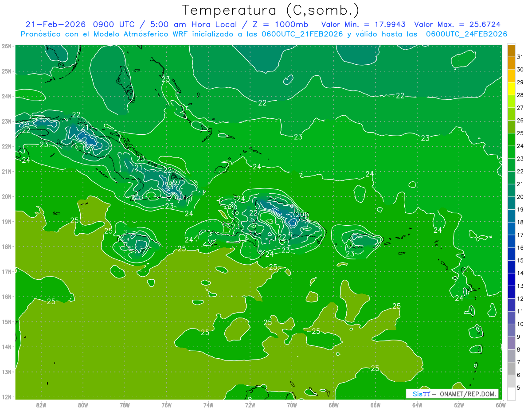Click the "17" label on the color scale

point(520,235)
